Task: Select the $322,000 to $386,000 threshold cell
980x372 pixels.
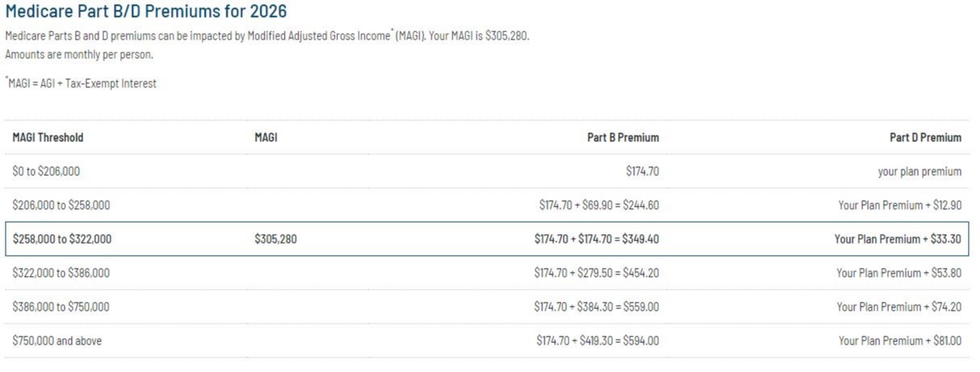Action: coord(61,273)
